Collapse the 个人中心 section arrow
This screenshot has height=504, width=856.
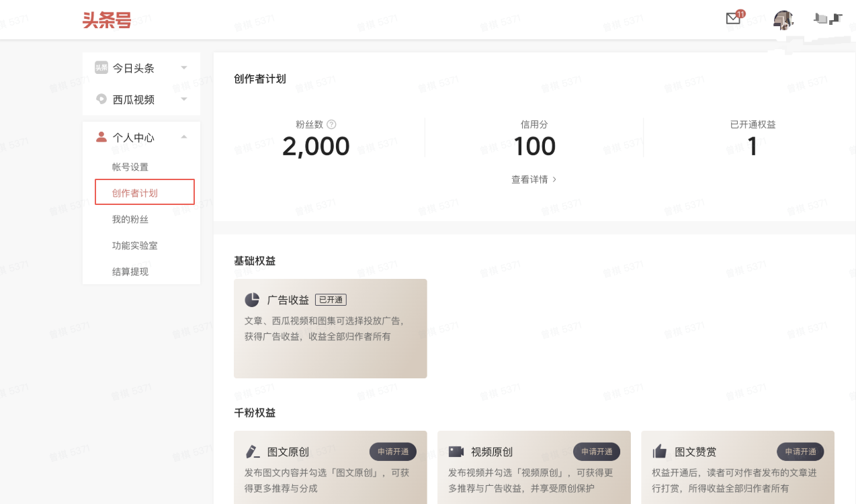tap(184, 137)
